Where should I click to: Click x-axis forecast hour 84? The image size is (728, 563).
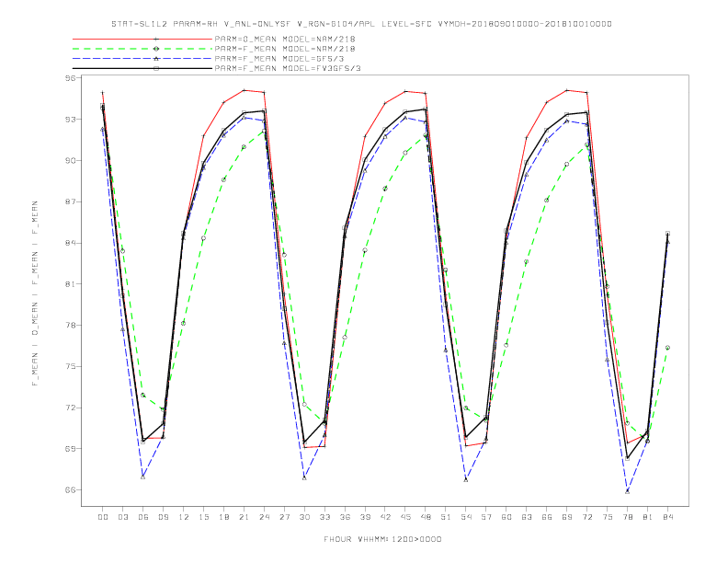(668, 517)
